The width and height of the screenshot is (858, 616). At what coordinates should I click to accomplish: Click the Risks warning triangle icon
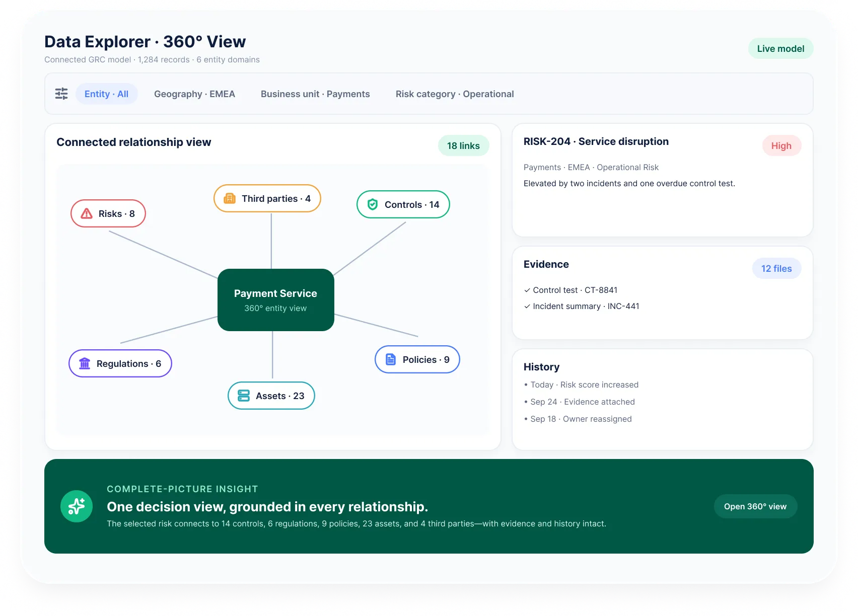click(87, 213)
